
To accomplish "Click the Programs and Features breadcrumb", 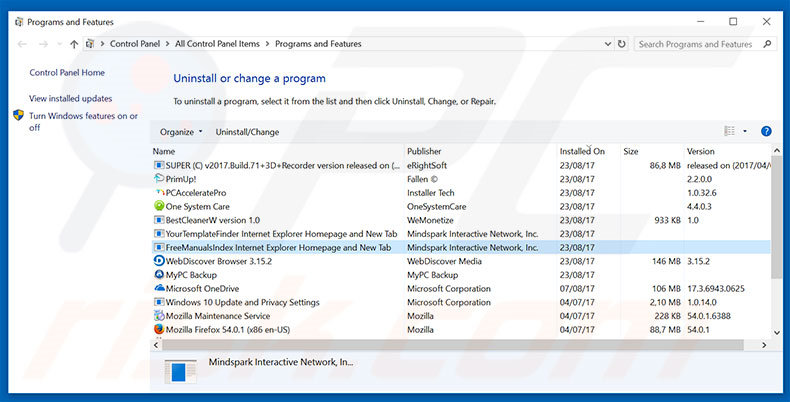I will (x=318, y=44).
